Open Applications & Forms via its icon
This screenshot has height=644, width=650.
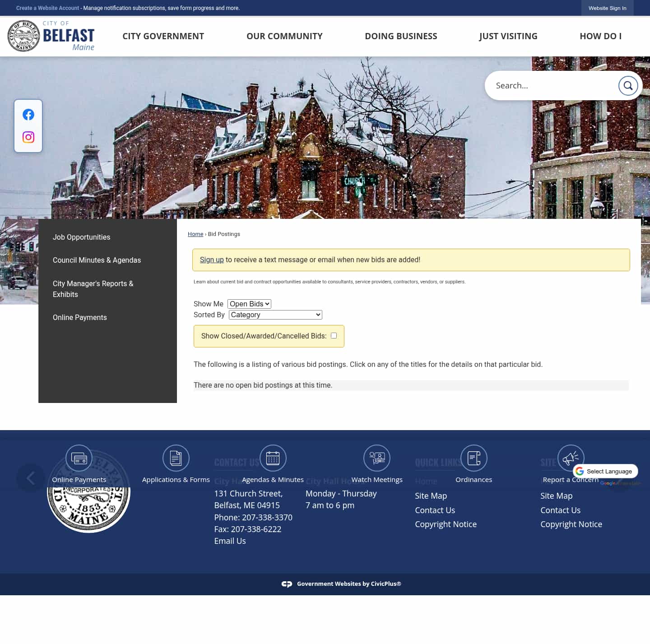[x=176, y=458]
